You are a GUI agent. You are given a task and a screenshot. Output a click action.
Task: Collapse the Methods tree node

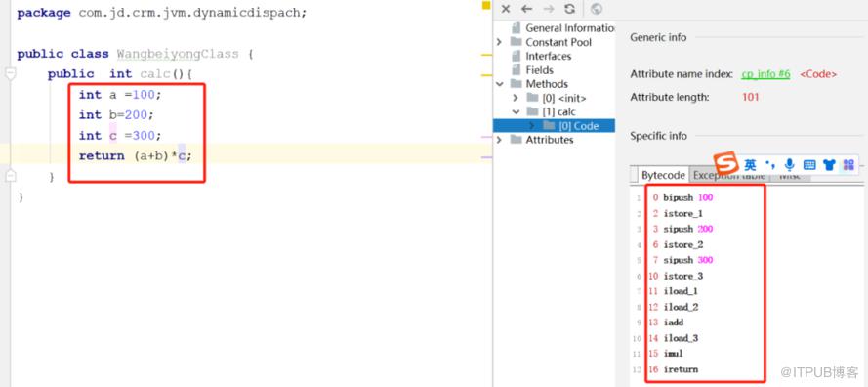coord(499,84)
